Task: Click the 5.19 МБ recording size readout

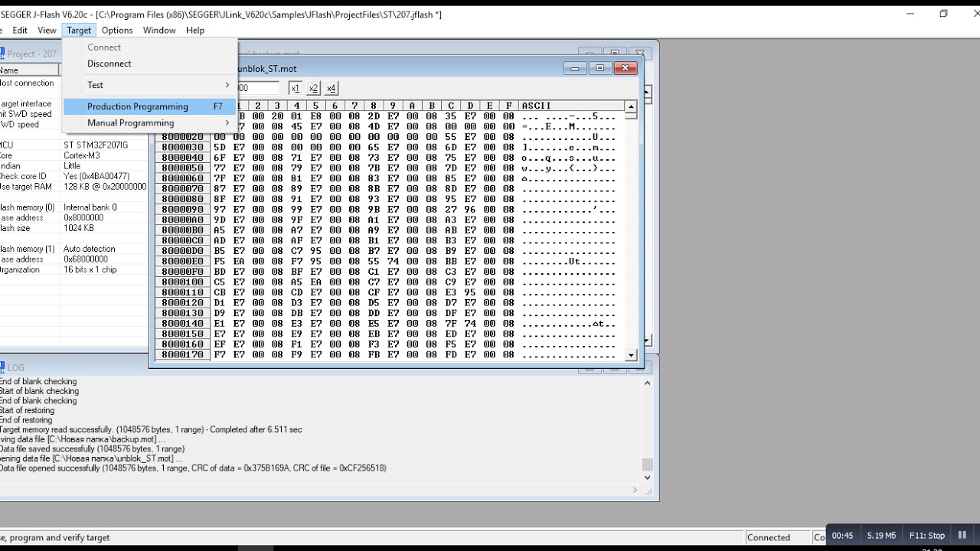Action: pyautogui.click(x=881, y=536)
